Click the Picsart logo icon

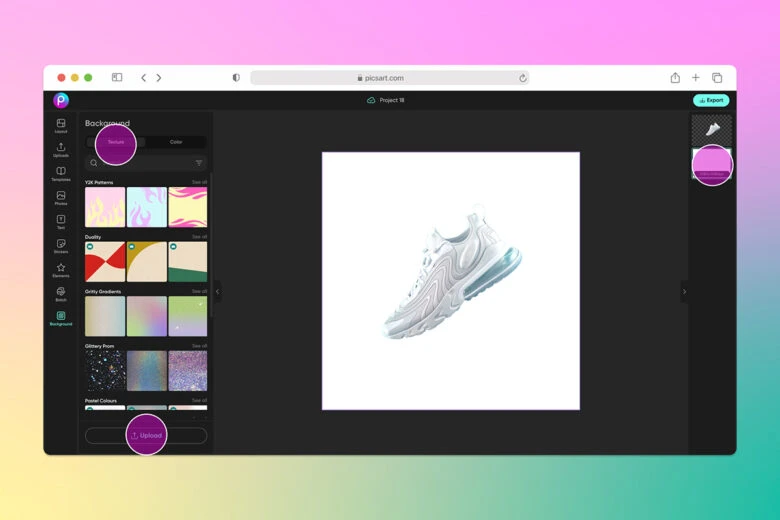(x=61, y=100)
